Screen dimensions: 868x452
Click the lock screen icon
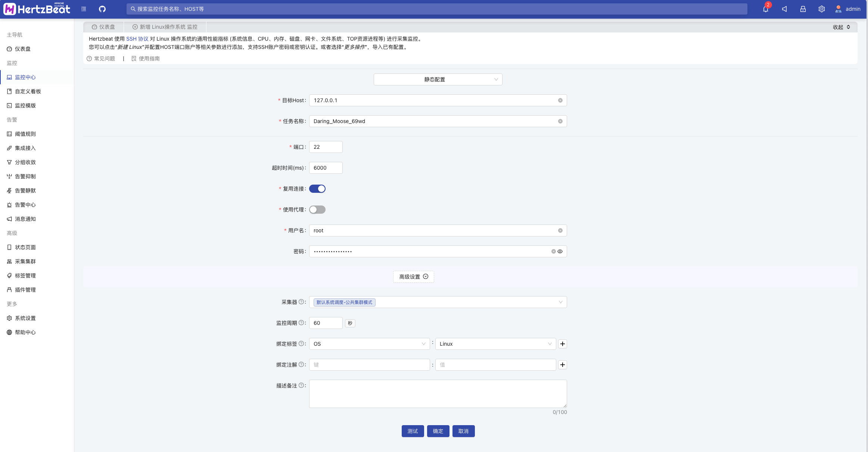coord(803,9)
